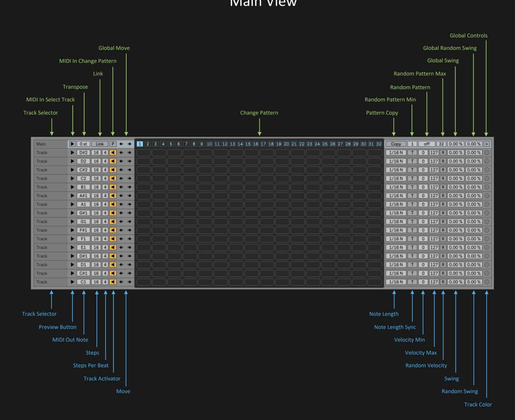
Task: Select pattern number 5
Action: click(170, 144)
